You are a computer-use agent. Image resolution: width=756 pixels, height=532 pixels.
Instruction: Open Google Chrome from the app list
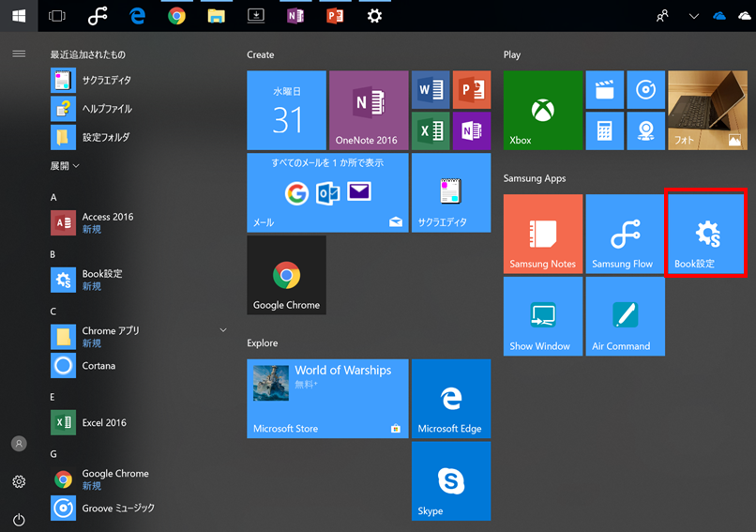click(99, 479)
